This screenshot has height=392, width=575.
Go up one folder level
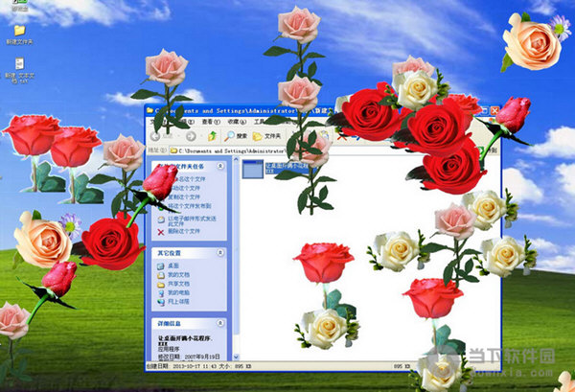[212, 136]
